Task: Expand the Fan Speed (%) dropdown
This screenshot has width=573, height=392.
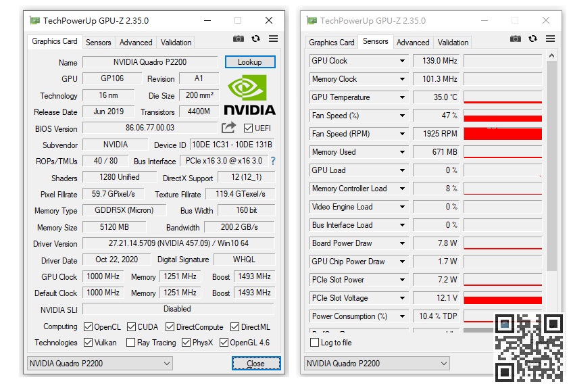Action: pos(402,116)
